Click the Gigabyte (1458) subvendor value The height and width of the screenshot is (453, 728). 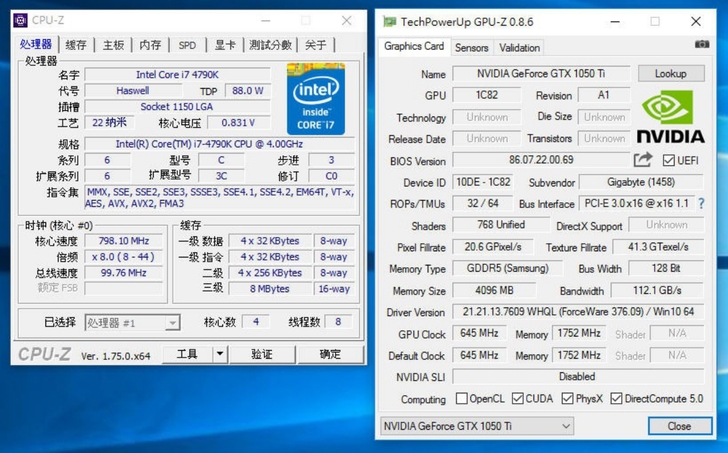click(x=641, y=182)
